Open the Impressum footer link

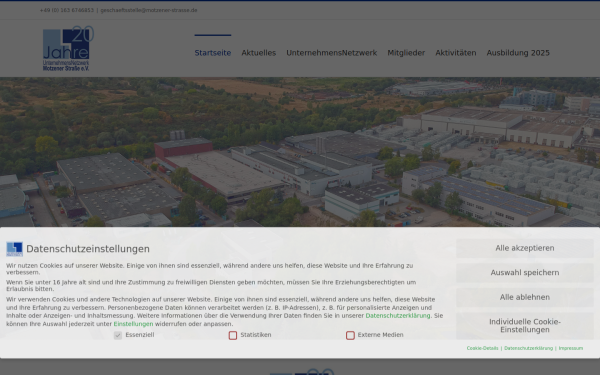tap(571, 348)
